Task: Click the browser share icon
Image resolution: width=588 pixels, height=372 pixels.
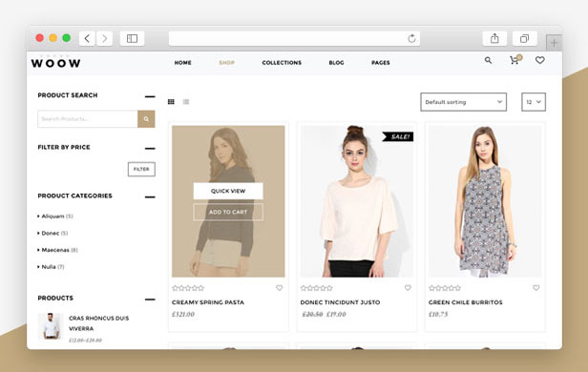Action: [494, 38]
